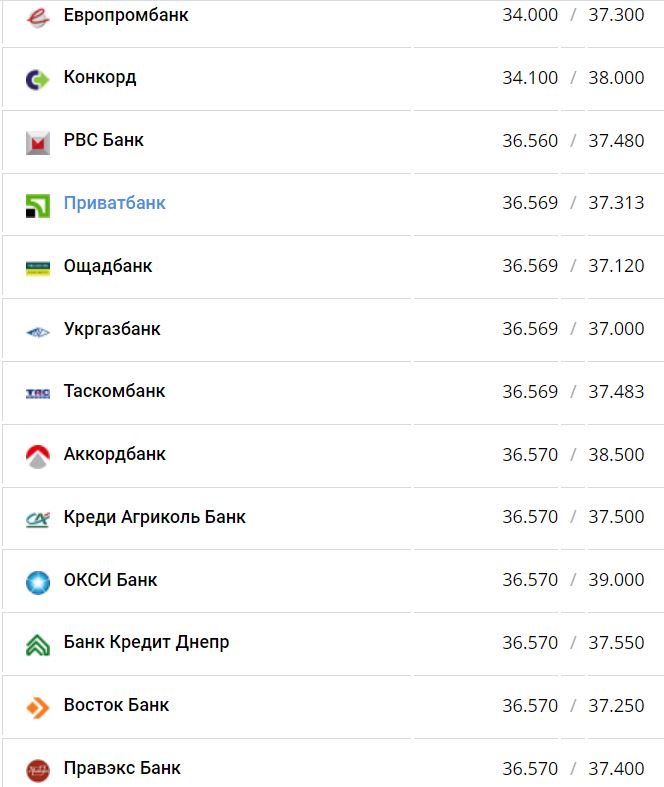The width and height of the screenshot is (664, 787).
Task: Select the Укргазбанк bank name
Action: pyautogui.click(x=112, y=329)
